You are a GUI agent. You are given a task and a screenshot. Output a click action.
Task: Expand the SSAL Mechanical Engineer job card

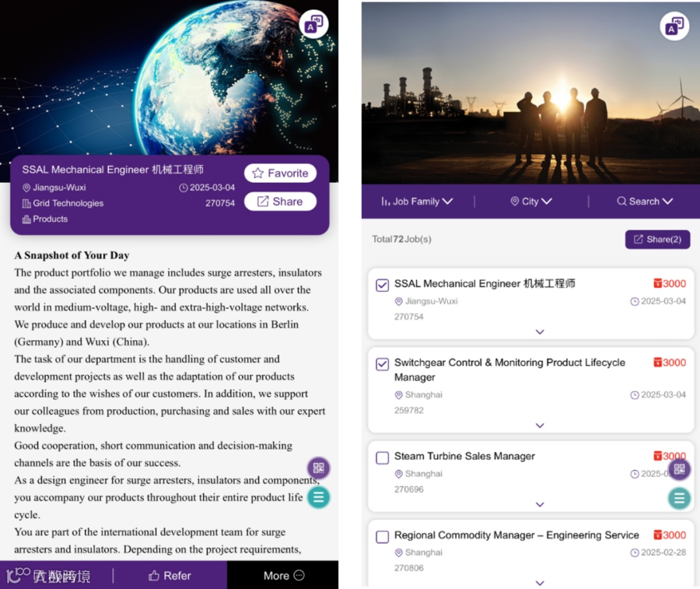click(540, 332)
